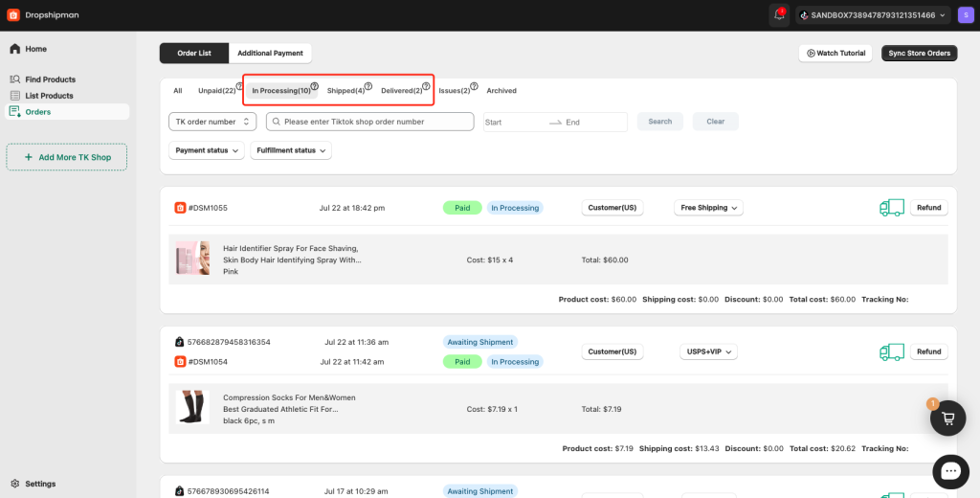Click help icon next to Shipped
The image size is (980, 498).
368,86
